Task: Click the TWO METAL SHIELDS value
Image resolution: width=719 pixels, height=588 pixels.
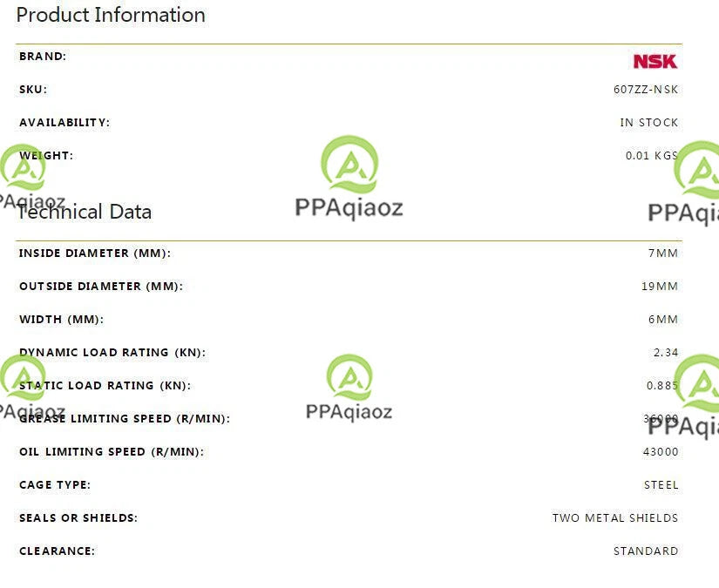Action: 615,518
